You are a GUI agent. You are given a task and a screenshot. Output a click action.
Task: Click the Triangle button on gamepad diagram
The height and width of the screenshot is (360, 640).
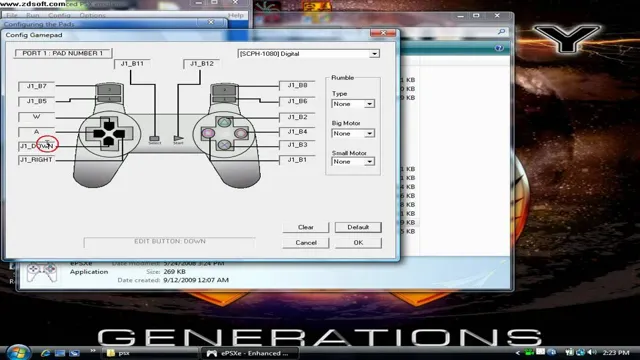224,122
